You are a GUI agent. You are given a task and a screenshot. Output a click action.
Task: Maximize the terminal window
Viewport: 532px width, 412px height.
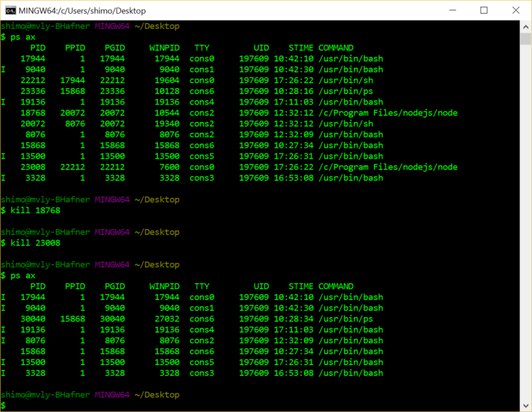[484, 10]
